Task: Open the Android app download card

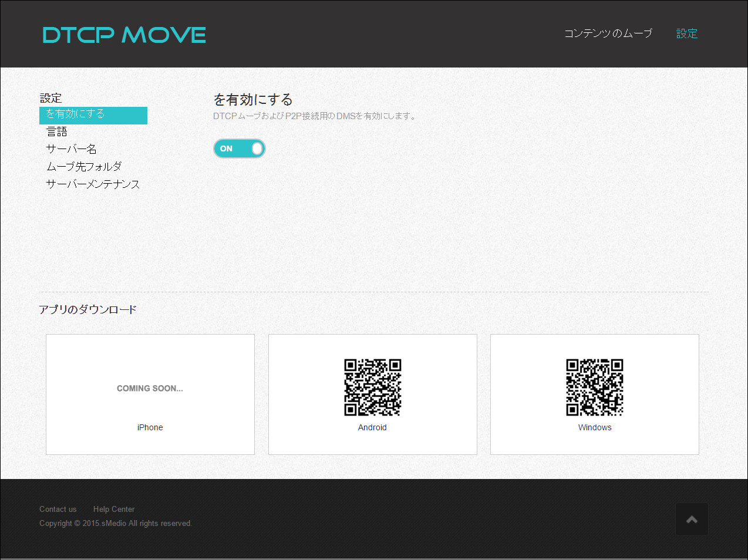Action: pyautogui.click(x=372, y=394)
